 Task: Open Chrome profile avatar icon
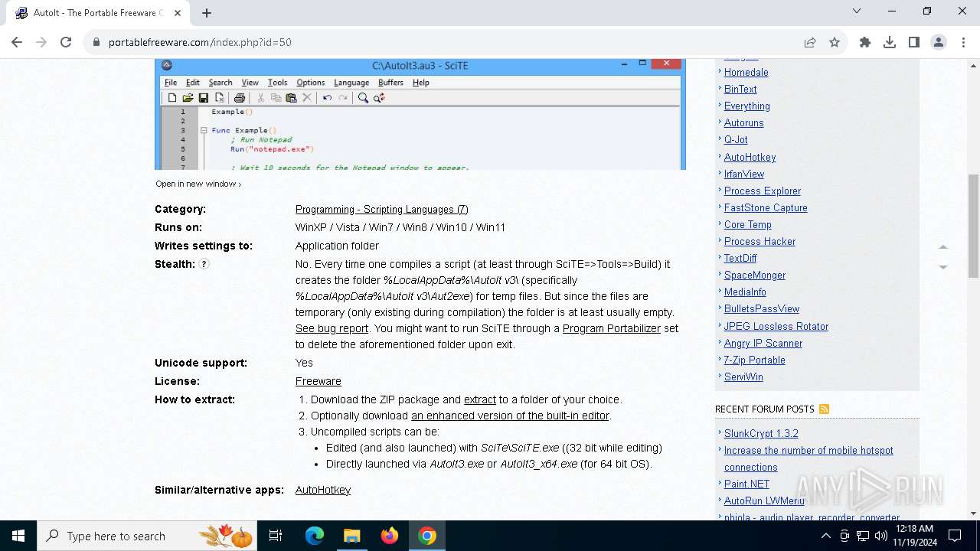939,42
